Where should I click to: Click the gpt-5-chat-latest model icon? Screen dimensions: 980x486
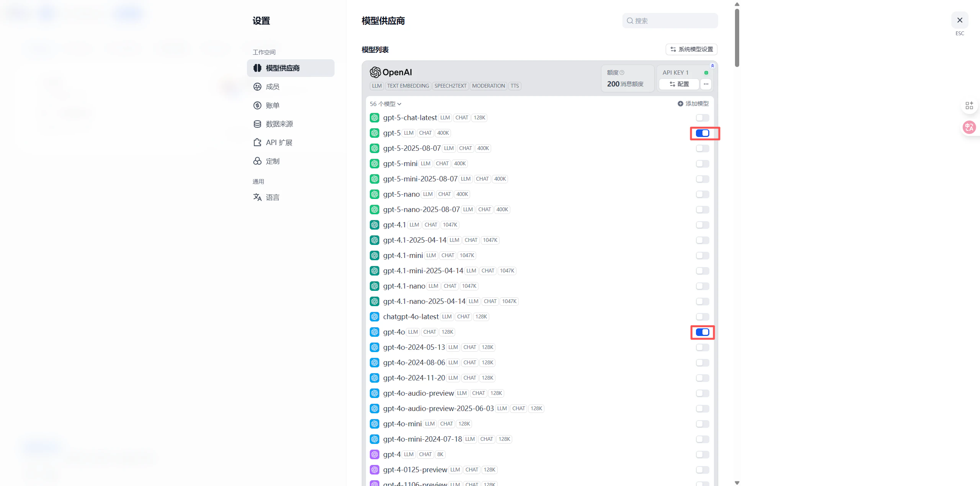coord(374,118)
